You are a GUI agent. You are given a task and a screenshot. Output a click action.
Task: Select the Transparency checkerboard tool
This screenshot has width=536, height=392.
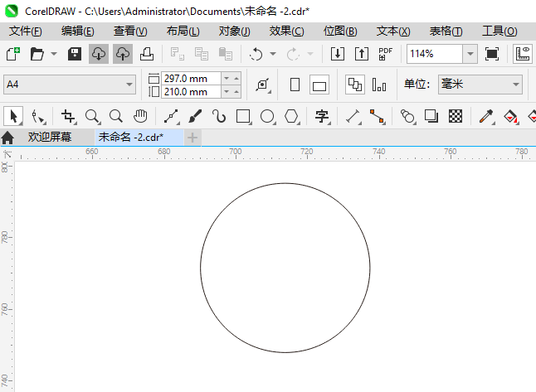pos(456,116)
